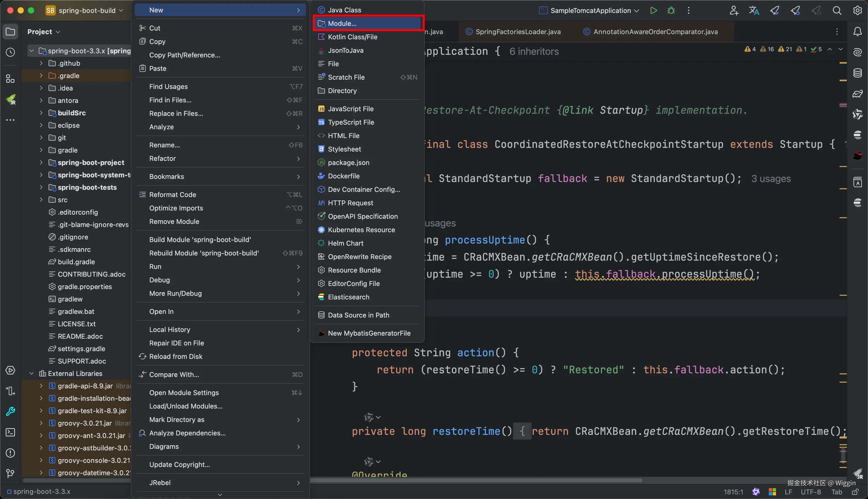Open the Search Everywhere magnifier icon
The width and height of the screenshot is (868, 499).
click(837, 10)
